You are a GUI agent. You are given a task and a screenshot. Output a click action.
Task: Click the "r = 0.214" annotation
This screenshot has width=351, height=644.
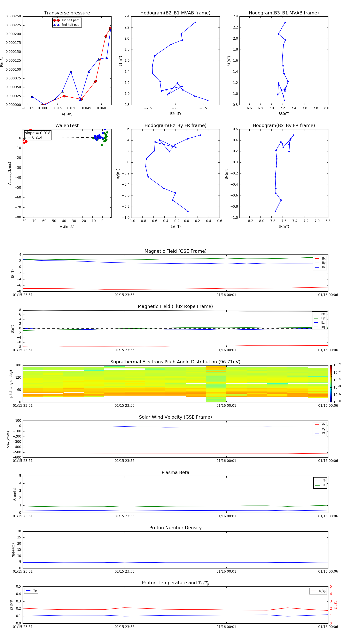coord(34,137)
